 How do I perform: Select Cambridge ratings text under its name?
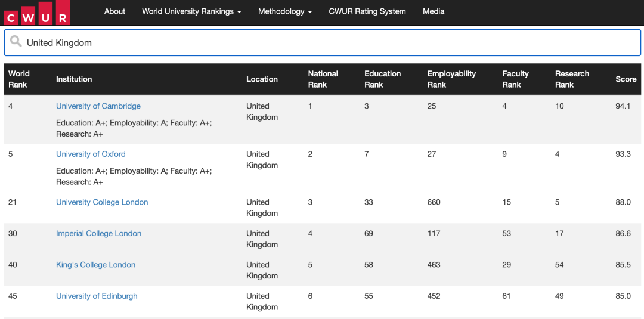[x=134, y=128]
